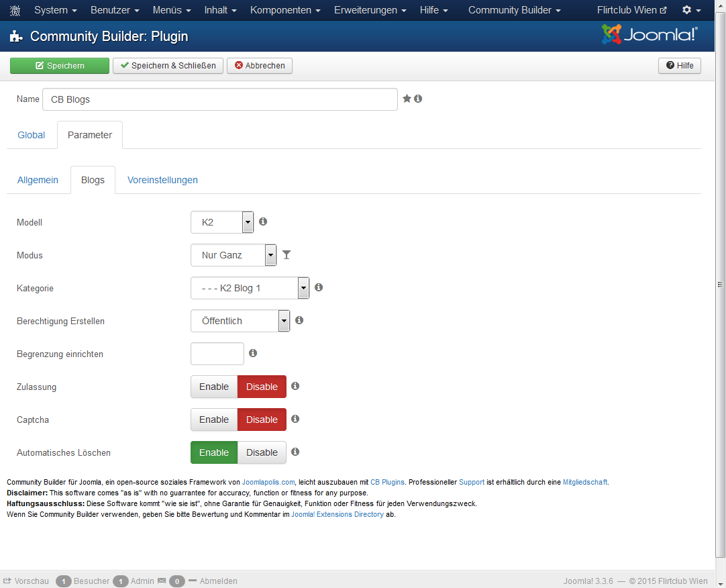Image resolution: width=726 pixels, height=588 pixels.
Task: Expand the Inhalt menu
Action: pyautogui.click(x=220, y=10)
